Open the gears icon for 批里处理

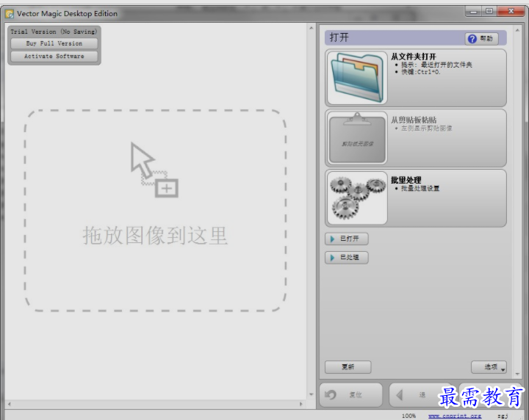pos(357,198)
